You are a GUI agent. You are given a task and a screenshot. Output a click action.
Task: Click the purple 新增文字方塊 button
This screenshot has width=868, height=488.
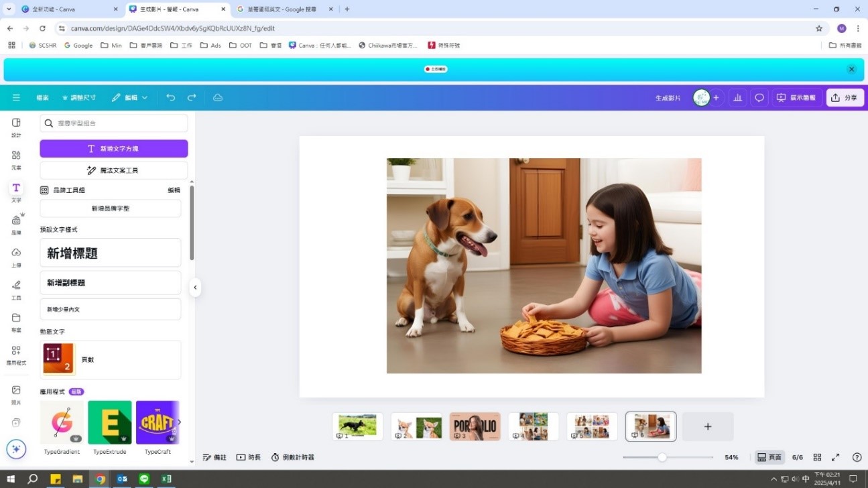[114, 149]
